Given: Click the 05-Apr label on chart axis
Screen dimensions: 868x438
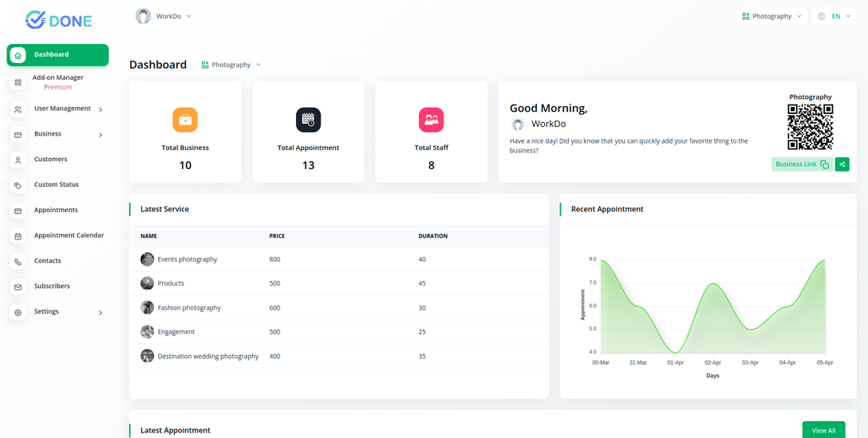Looking at the screenshot, I should tap(825, 363).
